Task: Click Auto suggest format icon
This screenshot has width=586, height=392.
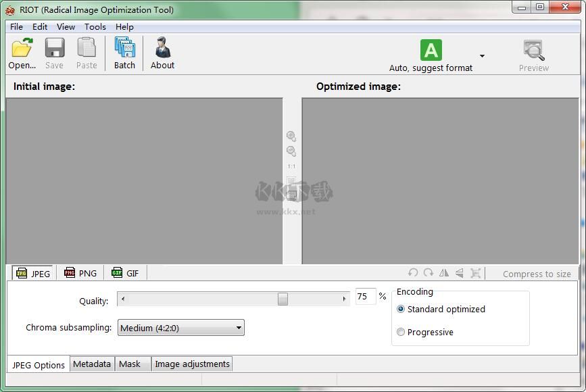Action: click(x=431, y=51)
